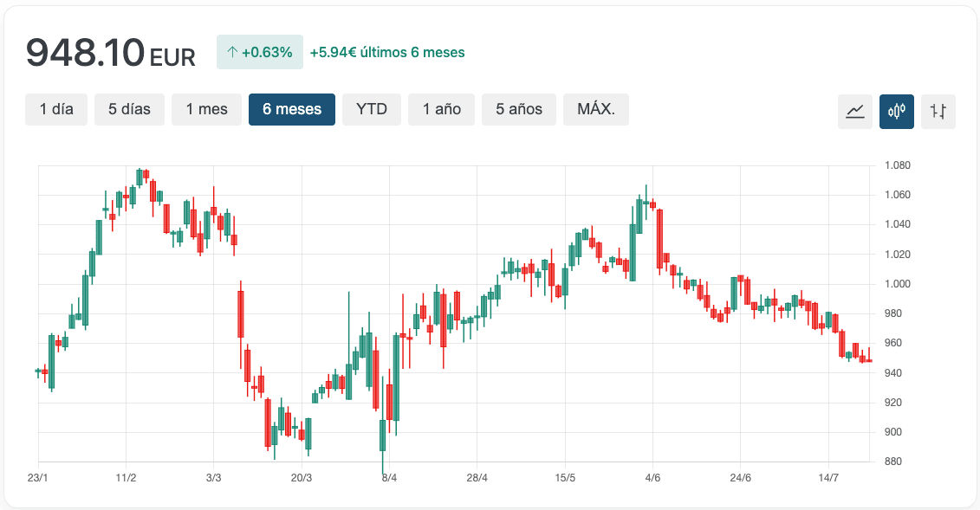Switch to the line chart view
980x510 pixels.
click(x=854, y=111)
